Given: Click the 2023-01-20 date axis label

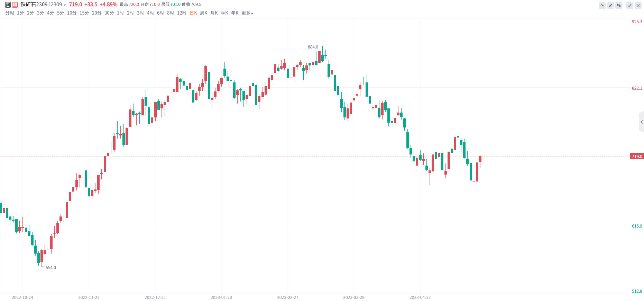Looking at the screenshot, I should 221,298.
